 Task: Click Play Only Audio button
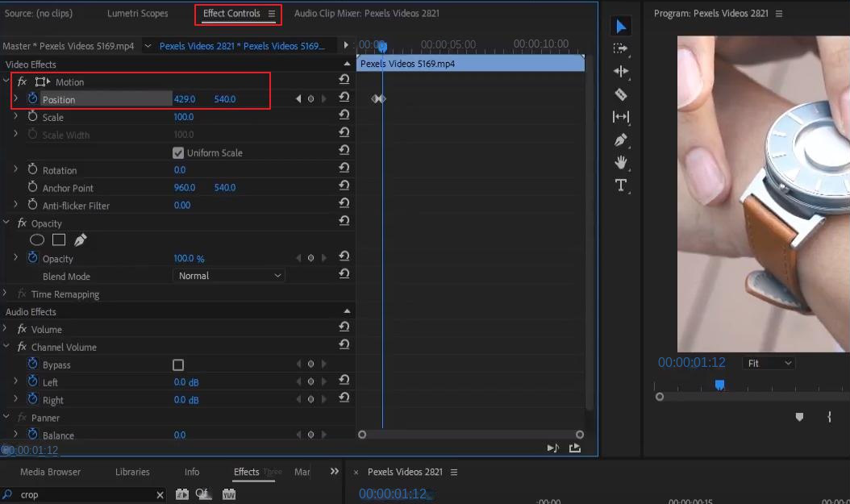coord(552,448)
